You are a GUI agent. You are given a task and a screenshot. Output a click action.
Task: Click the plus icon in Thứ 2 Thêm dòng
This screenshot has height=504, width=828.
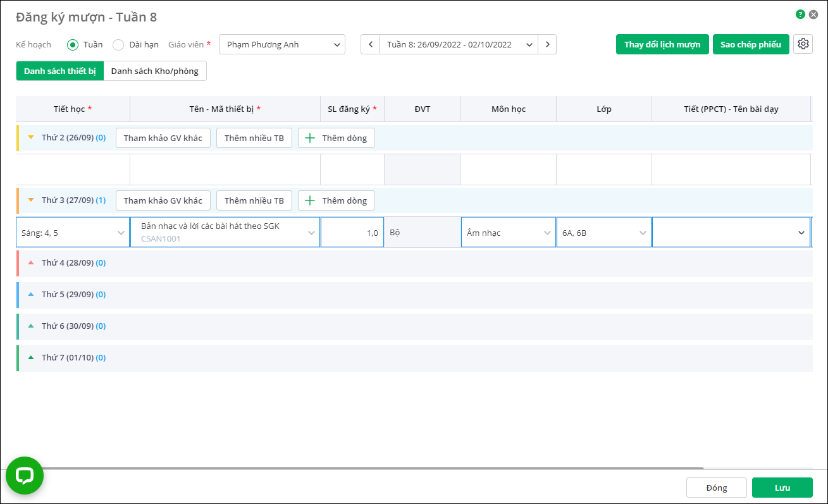310,138
